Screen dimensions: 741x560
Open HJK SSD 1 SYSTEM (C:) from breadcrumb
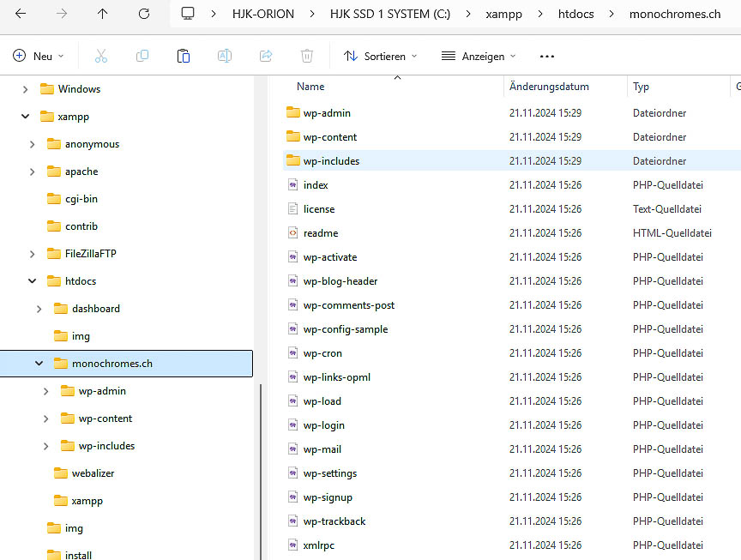click(x=391, y=14)
